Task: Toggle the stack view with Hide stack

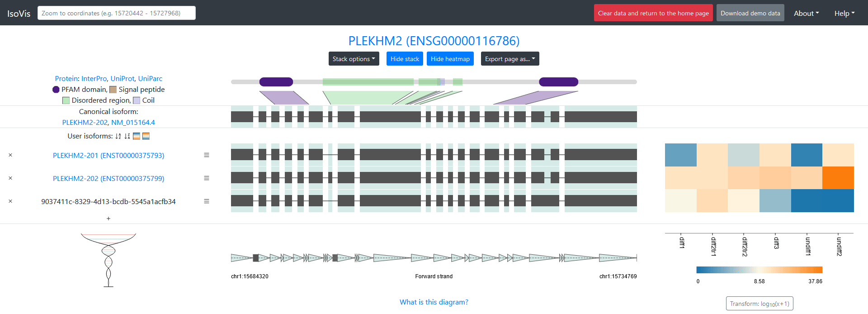Action: pyautogui.click(x=405, y=59)
